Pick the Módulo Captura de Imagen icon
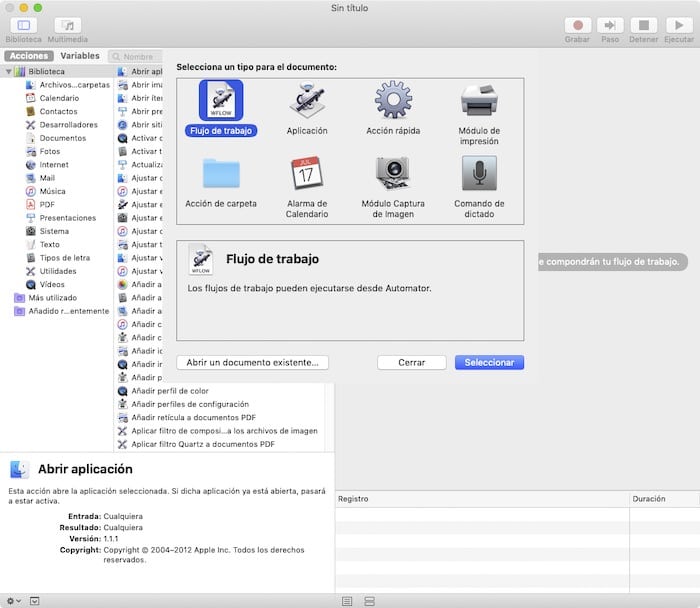The image size is (700, 608). pyautogui.click(x=393, y=174)
